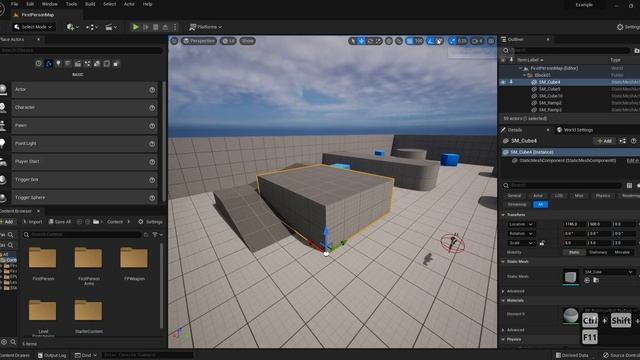
Task: Select the All Classes category icon
Action: coord(116,64)
